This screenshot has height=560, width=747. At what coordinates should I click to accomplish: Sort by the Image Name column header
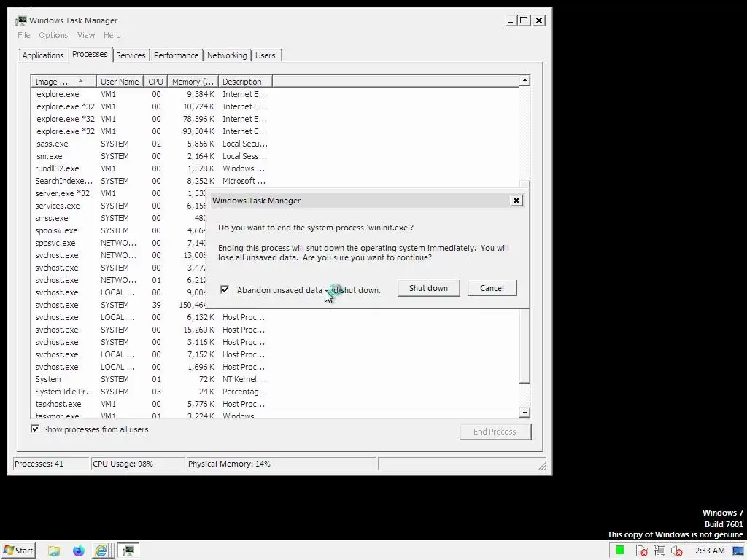64,82
